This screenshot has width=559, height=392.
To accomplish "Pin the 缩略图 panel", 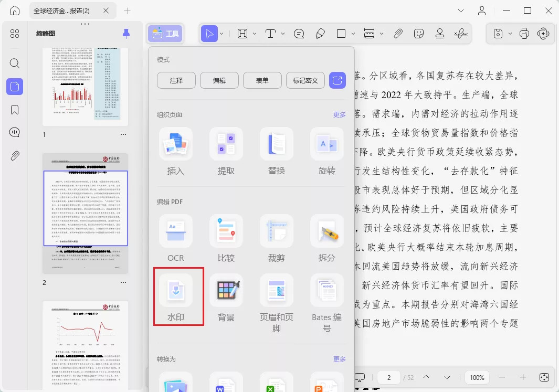I will [x=125, y=33].
